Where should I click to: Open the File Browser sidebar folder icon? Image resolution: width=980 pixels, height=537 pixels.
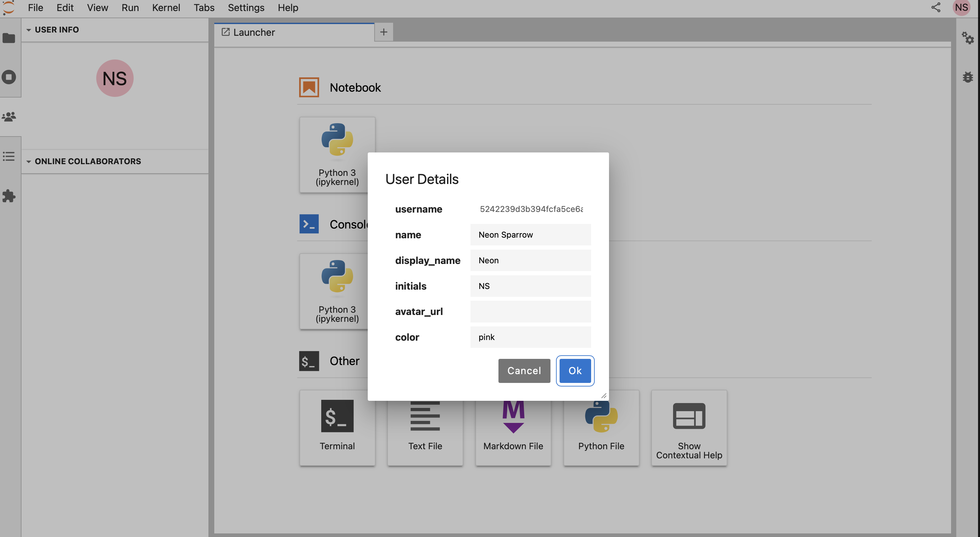point(9,38)
